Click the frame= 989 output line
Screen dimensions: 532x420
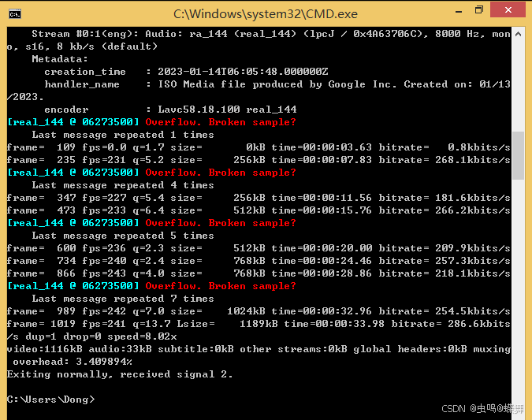tap(259, 311)
